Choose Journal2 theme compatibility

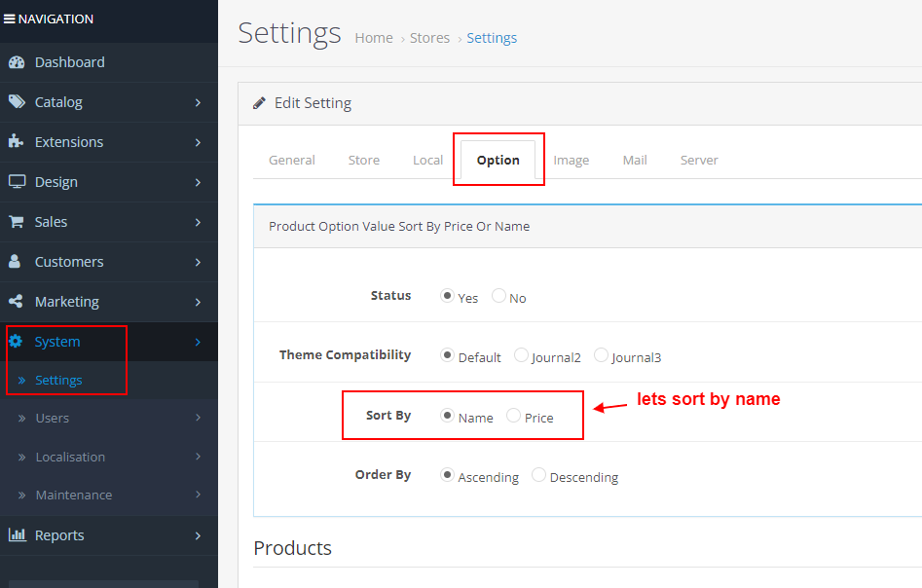(x=521, y=356)
